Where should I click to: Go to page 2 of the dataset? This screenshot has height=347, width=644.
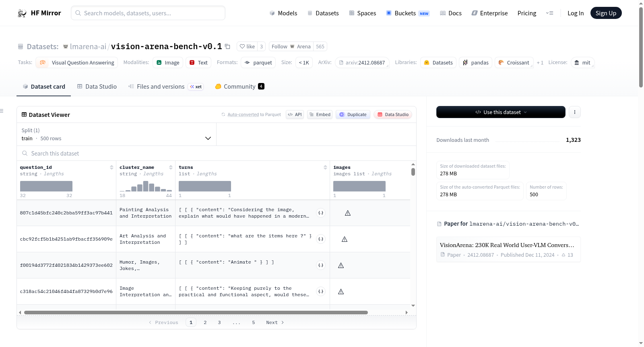(x=205, y=322)
